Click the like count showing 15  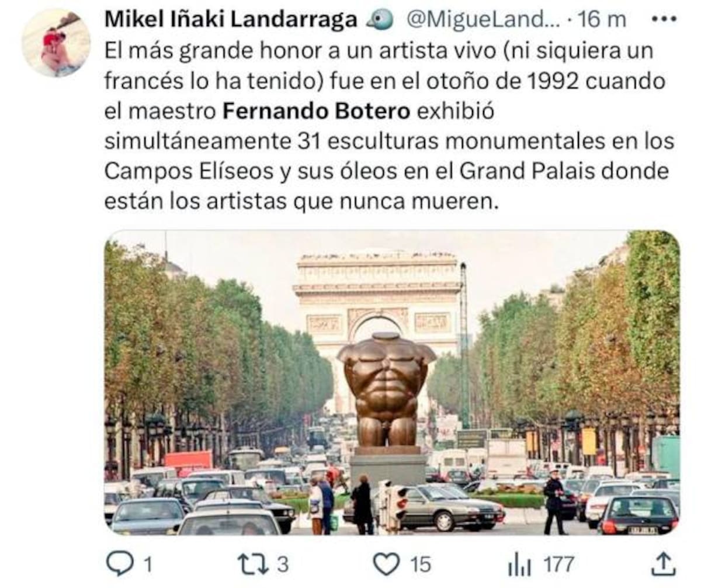tap(420, 565)
